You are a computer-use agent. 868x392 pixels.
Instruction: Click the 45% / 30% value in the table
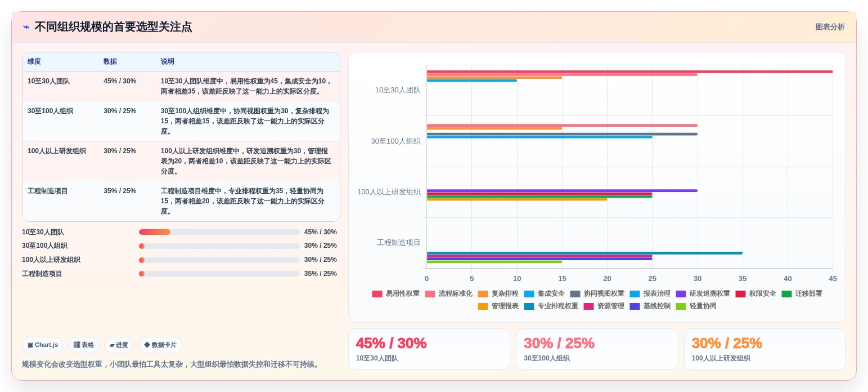[x=120, y=81]
